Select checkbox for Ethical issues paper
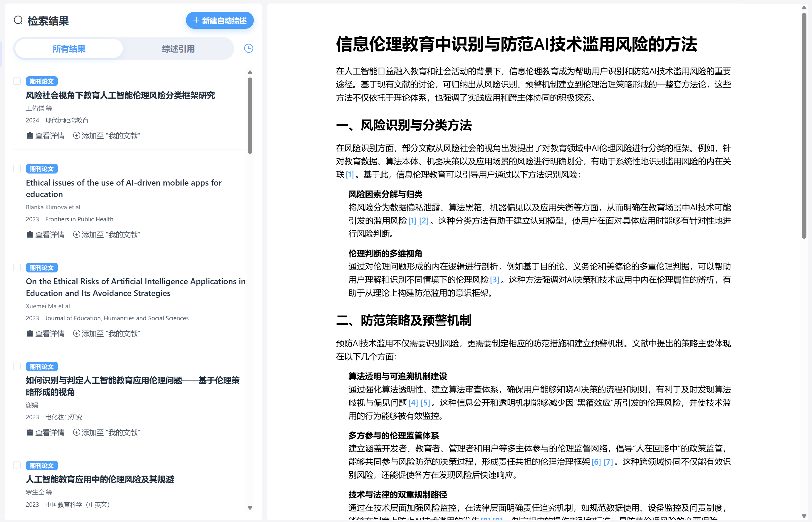Image resolution: width=812 pixels, height=522 pixels. [x=17, y=169]
